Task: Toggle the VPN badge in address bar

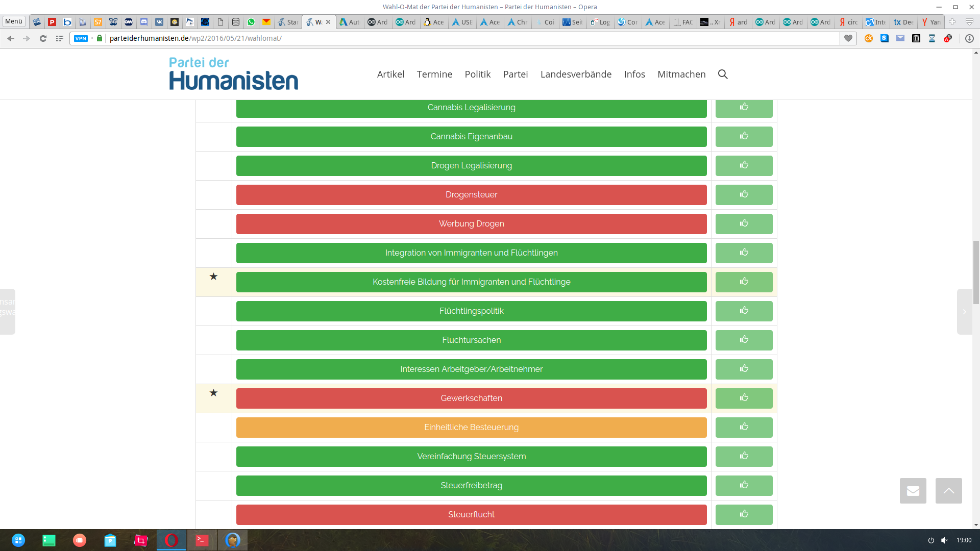Action: click(81, 38)
